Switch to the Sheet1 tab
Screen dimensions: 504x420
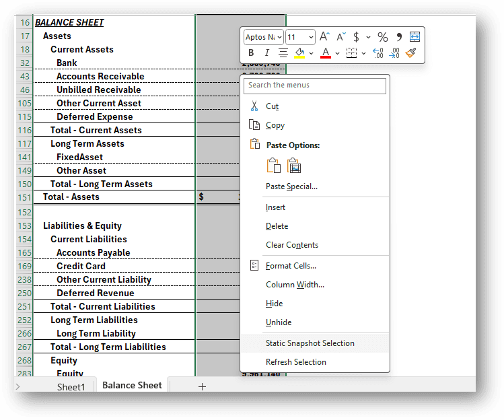click(71, 386)
